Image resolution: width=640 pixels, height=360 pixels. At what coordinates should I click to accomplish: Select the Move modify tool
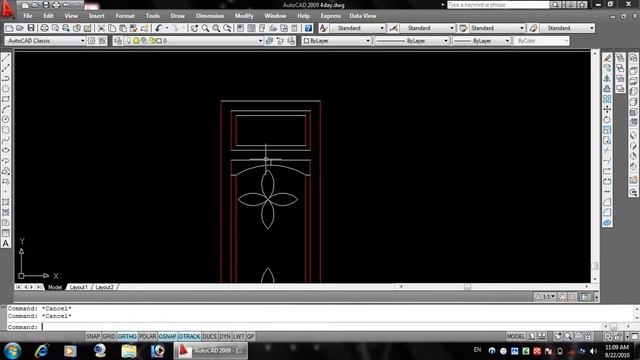pos(607,109)
